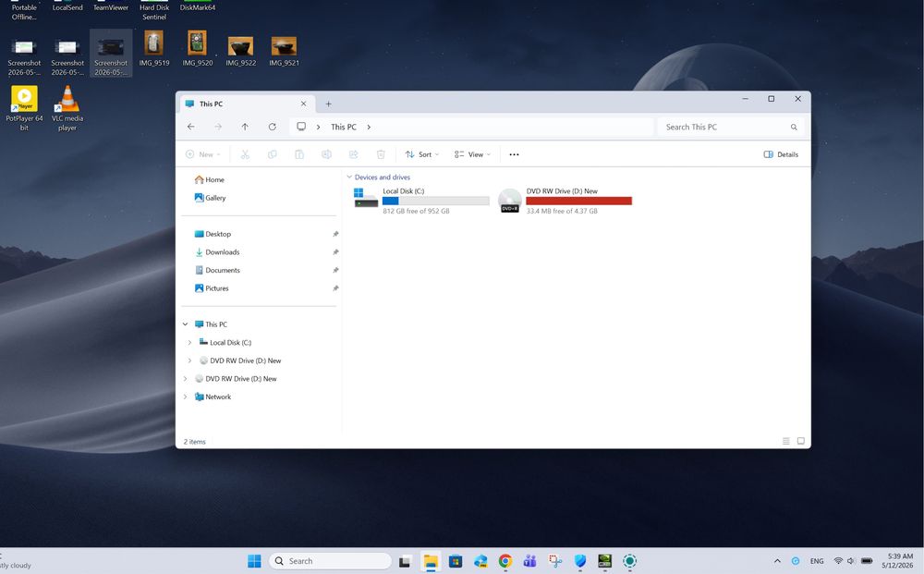The width and height of the screenshot is (924, 574).
Task: Open the See more three-dots menu
Action: pyautogui.click(x=514, y=154)
